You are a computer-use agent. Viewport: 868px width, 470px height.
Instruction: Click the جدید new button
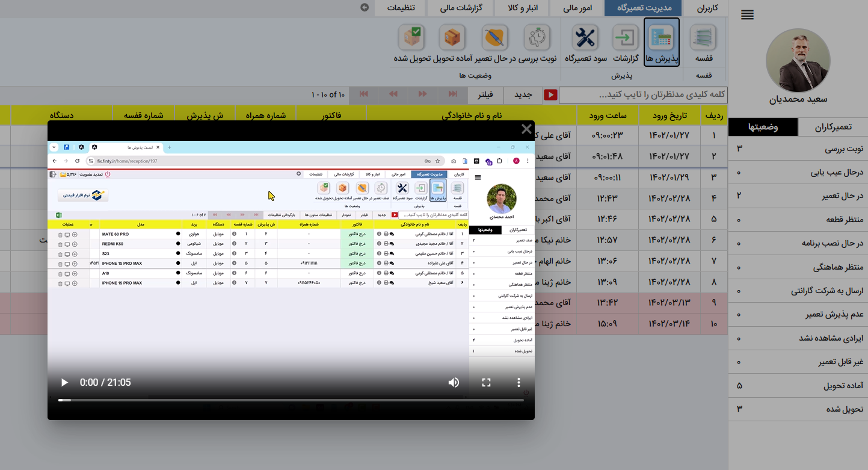click(523, 95)
